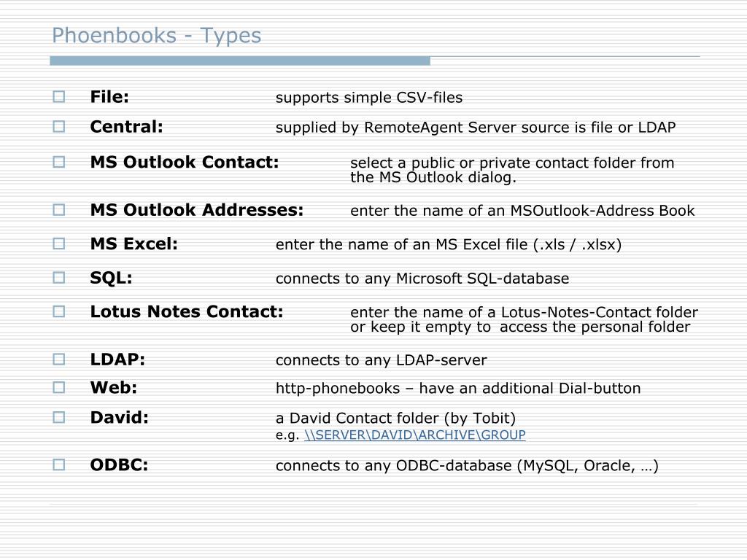Click the Phoenbooks - Types slide title

tap(156, 36)
